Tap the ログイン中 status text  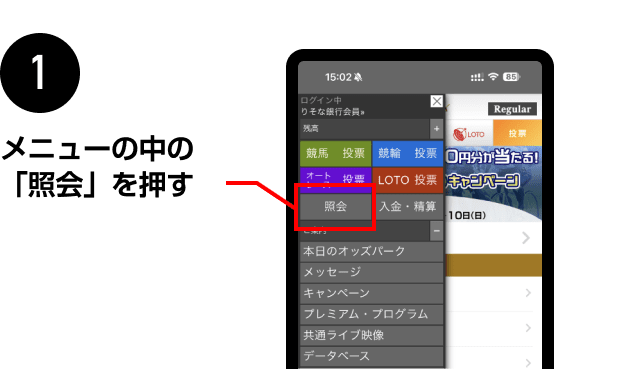click(x=321, y=100)
